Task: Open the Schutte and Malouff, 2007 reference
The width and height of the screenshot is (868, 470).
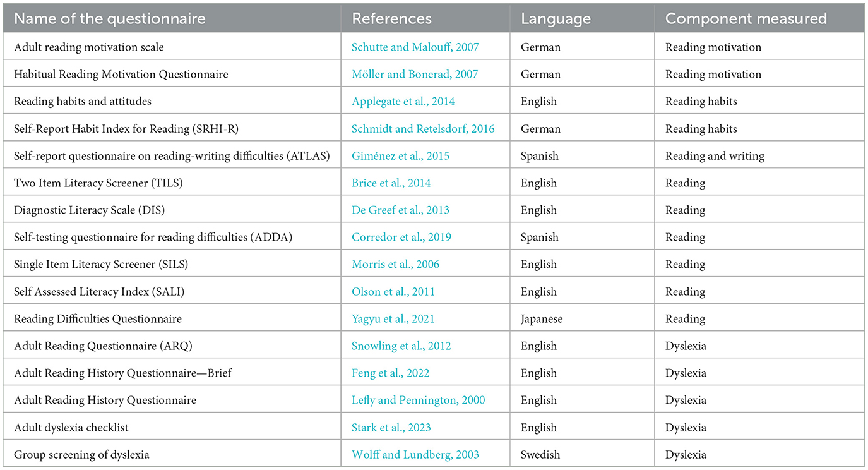Action: [415, 47]
